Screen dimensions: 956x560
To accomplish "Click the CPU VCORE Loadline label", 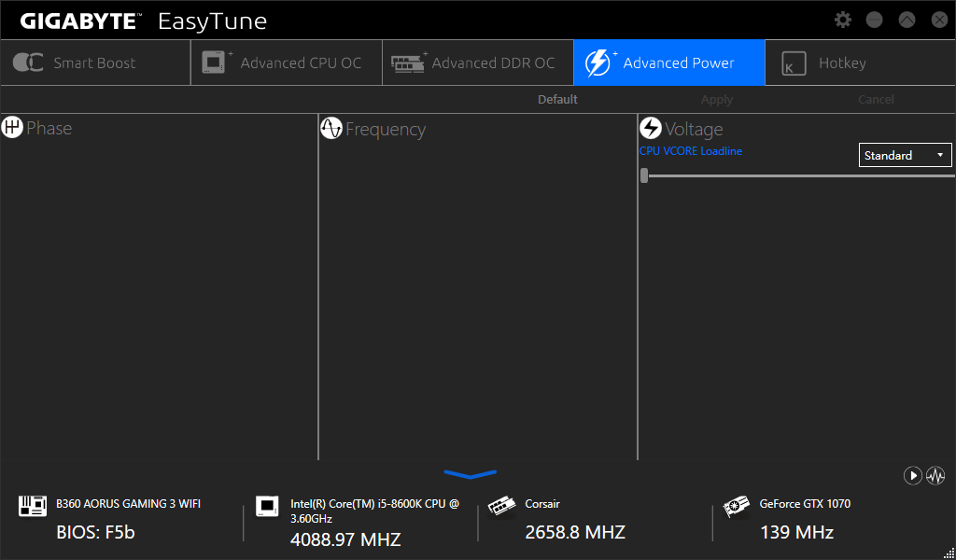I will 691,151.
